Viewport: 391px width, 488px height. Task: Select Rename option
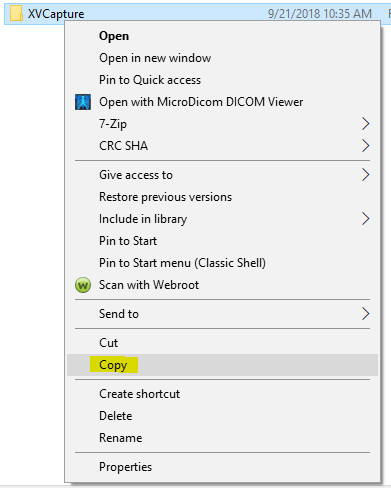coord(120,438)
